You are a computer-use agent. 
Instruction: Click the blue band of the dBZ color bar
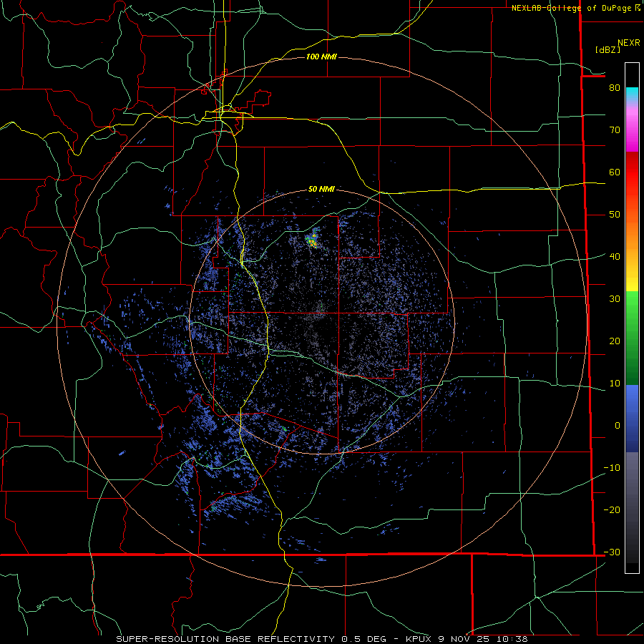(632, 418)
